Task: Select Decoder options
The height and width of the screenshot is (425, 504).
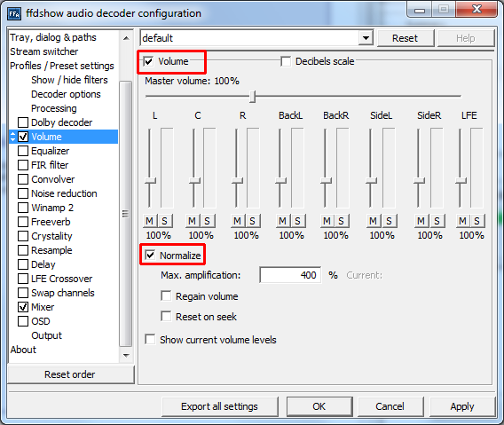Action: point(66,94)
